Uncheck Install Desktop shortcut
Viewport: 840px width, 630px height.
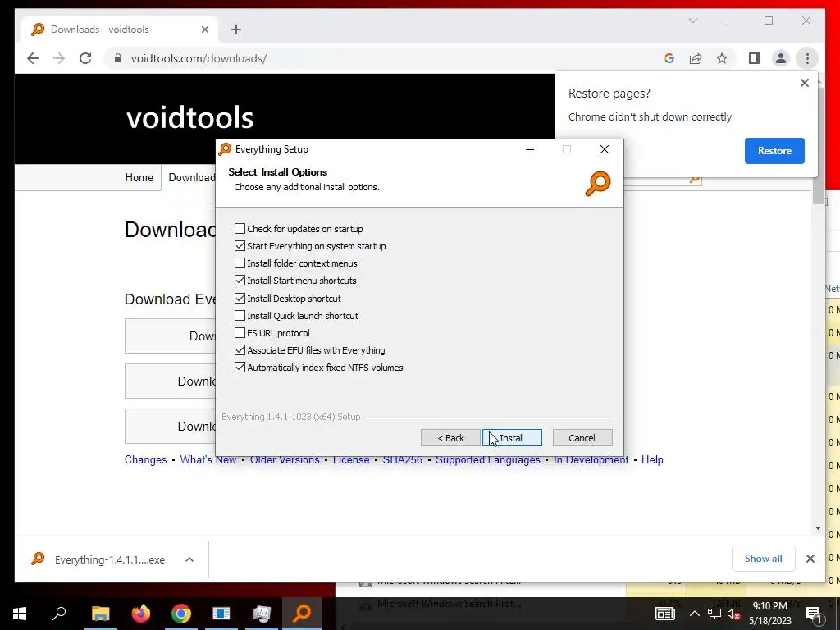tap(240, 299)
